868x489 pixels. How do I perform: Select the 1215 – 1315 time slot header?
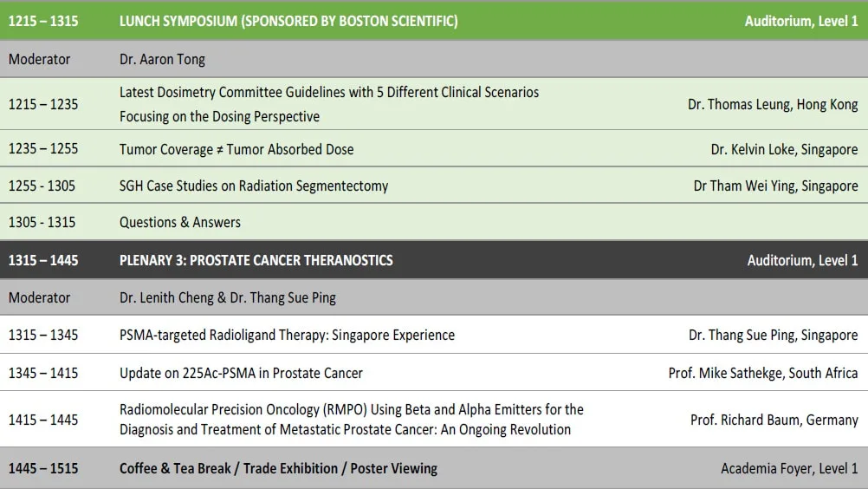coord(43,21)
